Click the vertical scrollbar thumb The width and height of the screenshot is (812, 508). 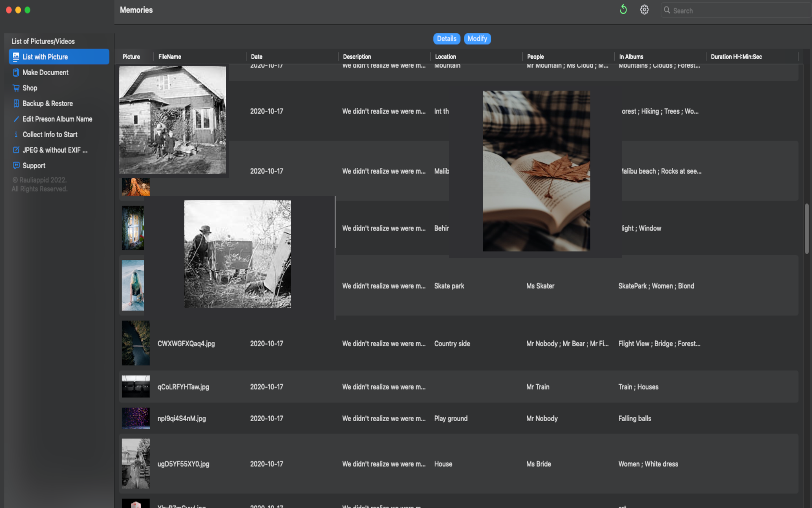(x=807, y=229)
